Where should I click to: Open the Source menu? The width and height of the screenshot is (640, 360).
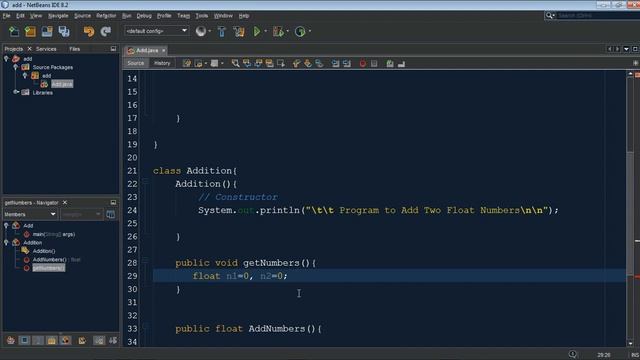click(82, 16)
